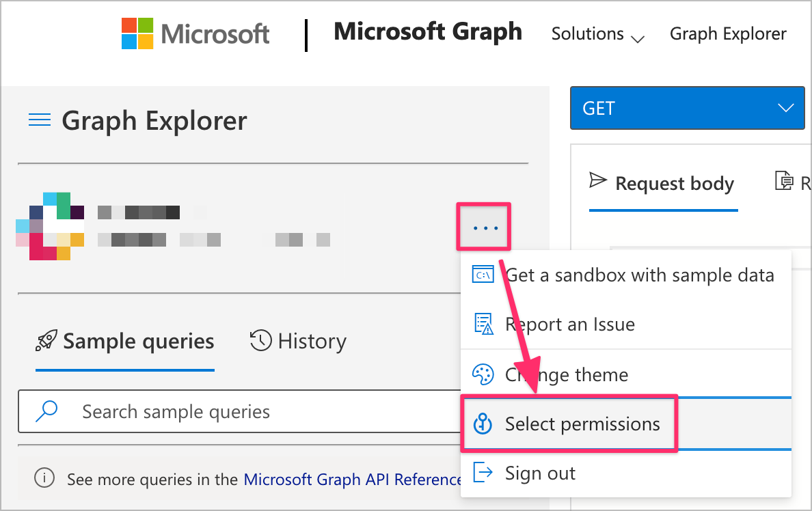Expand the Solutions menu chevron

click(x=637, y=39)
